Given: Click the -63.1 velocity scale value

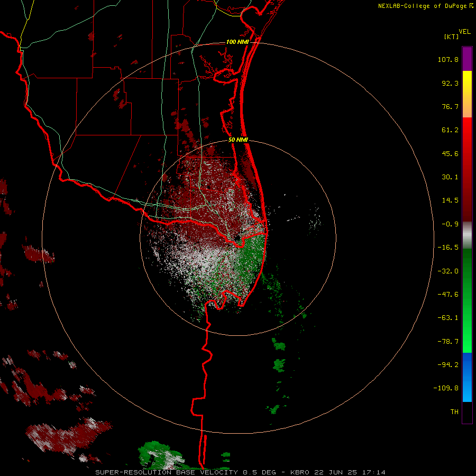Looking at the screenshot, I should click(x=448, y=318).
